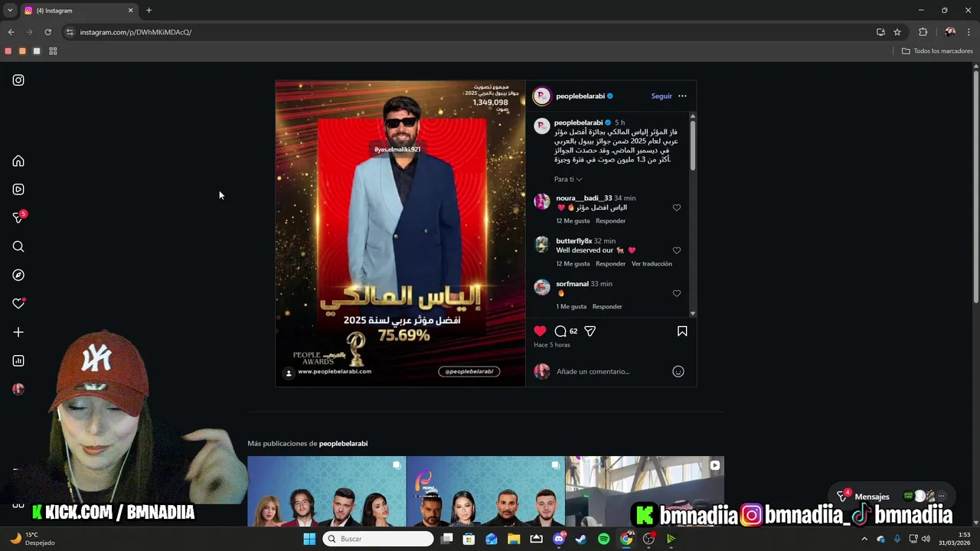Expand the 'Para ti' comment sort dropdown

click(568, 179)
